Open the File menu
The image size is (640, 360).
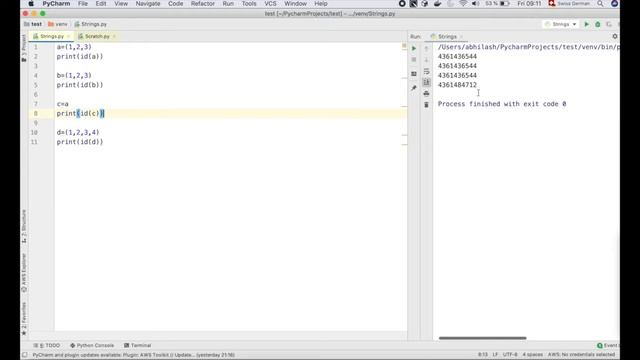[x=83, y=4]
